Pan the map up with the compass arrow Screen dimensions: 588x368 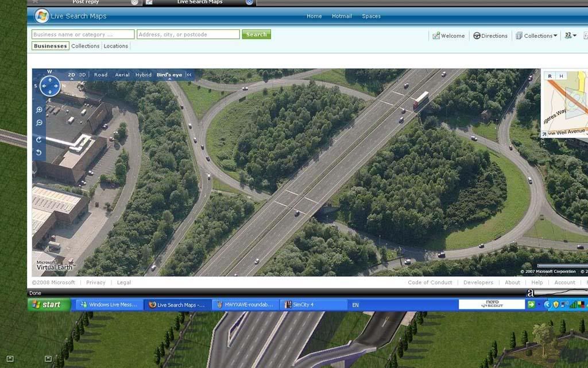point(50,80)
